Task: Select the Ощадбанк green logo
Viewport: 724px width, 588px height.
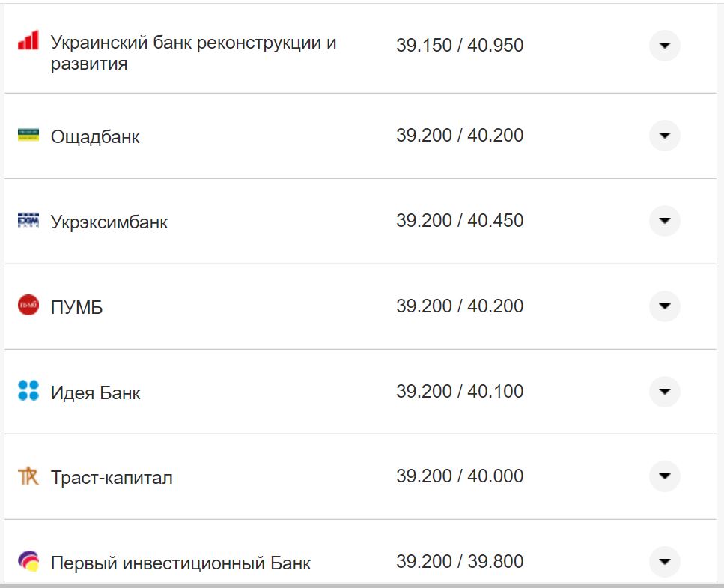Action: pyautogui.click(x=28, y=136)
